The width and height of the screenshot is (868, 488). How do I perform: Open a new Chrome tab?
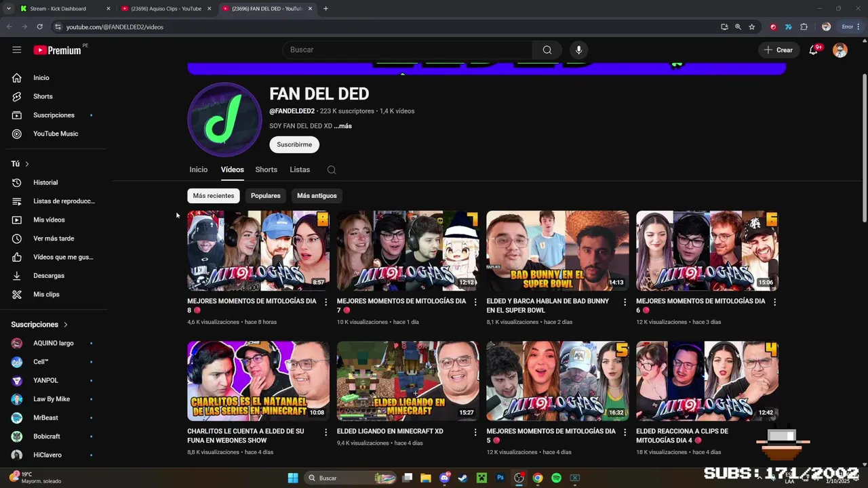[x=325, y=9]
